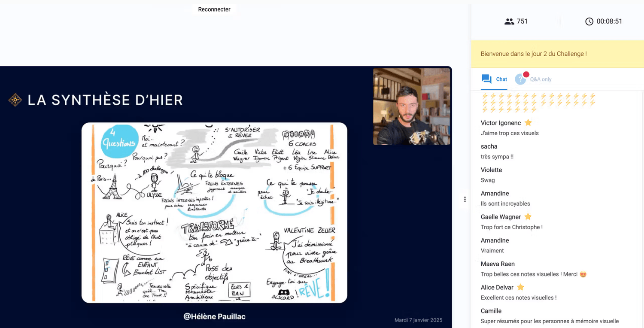This screenshot has width=644, height=328.
Task: Click the message "Swag"
Action: click(488, 180)
